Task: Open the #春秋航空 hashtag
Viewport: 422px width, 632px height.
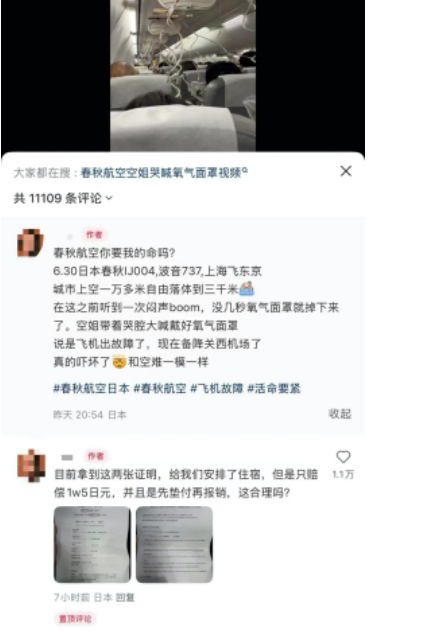Action: click(x=160, y=388)
